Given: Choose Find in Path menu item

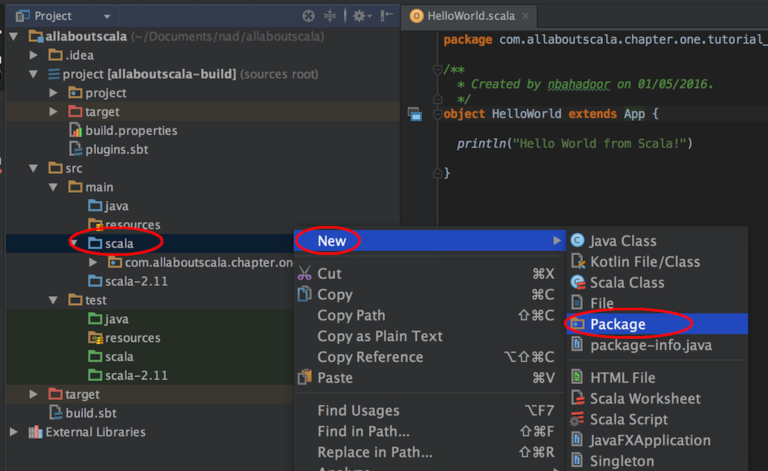Looking at the screenshot, I should pos(430,431).
